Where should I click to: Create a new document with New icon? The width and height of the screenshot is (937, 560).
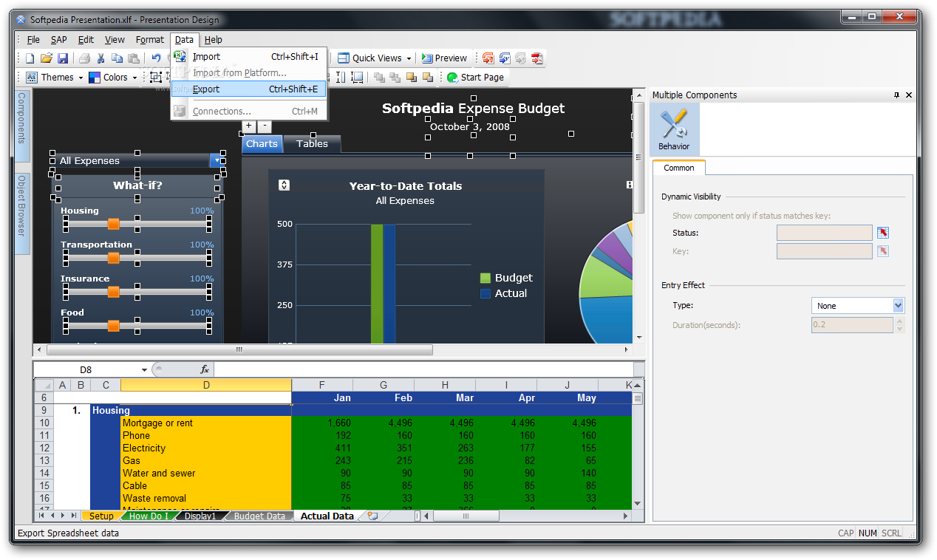30,58
